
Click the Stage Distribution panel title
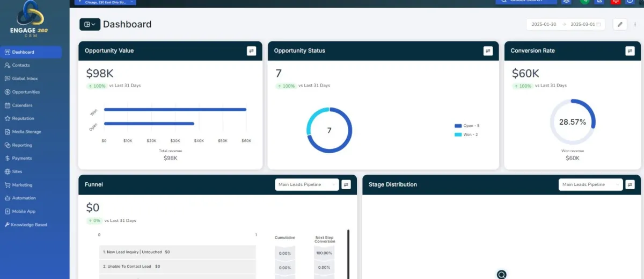393,184
